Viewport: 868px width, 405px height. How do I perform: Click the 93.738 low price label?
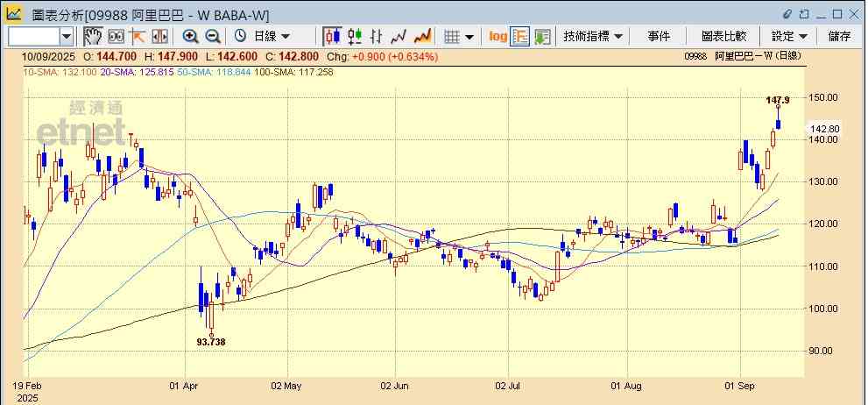(211, 342)
